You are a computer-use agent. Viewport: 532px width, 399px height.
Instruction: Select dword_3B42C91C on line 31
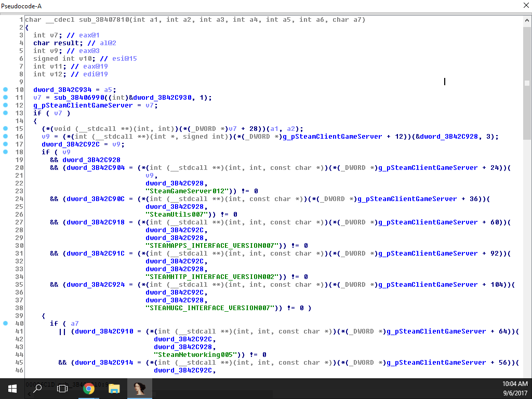(x=96, y=254)
